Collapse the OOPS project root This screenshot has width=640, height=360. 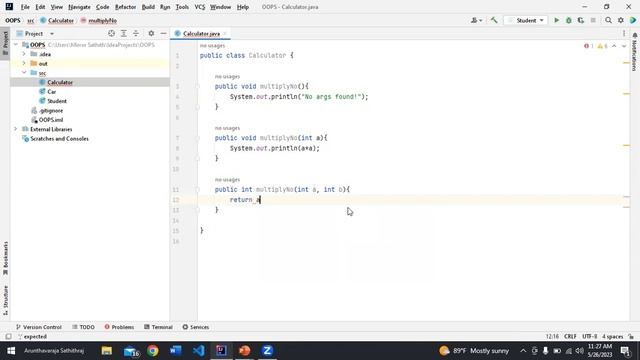point(16,44)
